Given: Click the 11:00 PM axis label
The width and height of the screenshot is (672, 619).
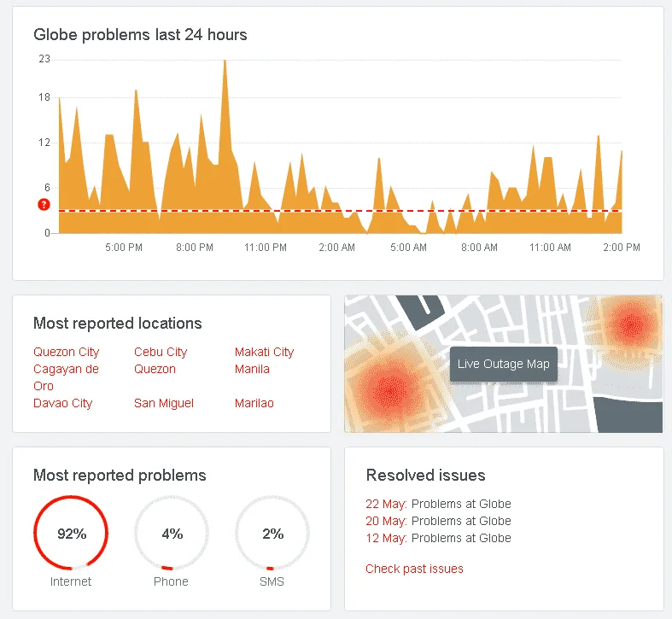Looking at the screenshot, I should pos(266,248).
